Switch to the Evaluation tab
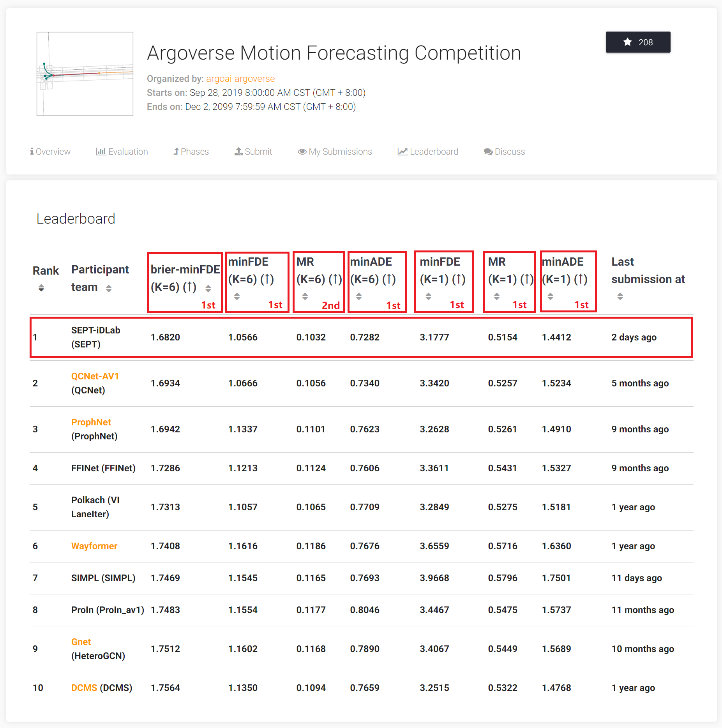This screenshot has height=728, width=722. coord(122,152)
